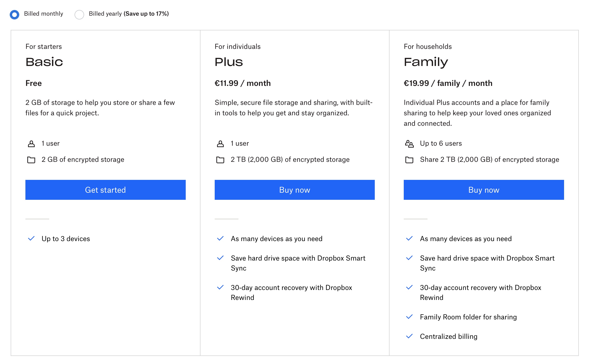The width and height of the screenshot is (589, 364).
Task: Click the folder icon beside Share 2 TB storage
Action: (409, 160)
